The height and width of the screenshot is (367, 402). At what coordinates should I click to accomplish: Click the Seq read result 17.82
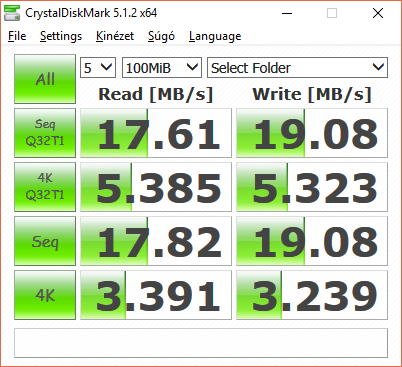click(x=156, y=241)
